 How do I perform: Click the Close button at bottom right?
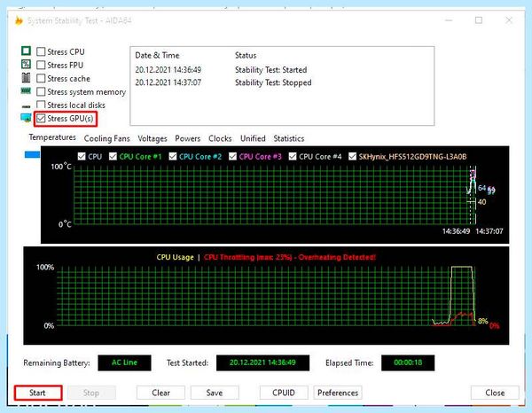(495, 393)
